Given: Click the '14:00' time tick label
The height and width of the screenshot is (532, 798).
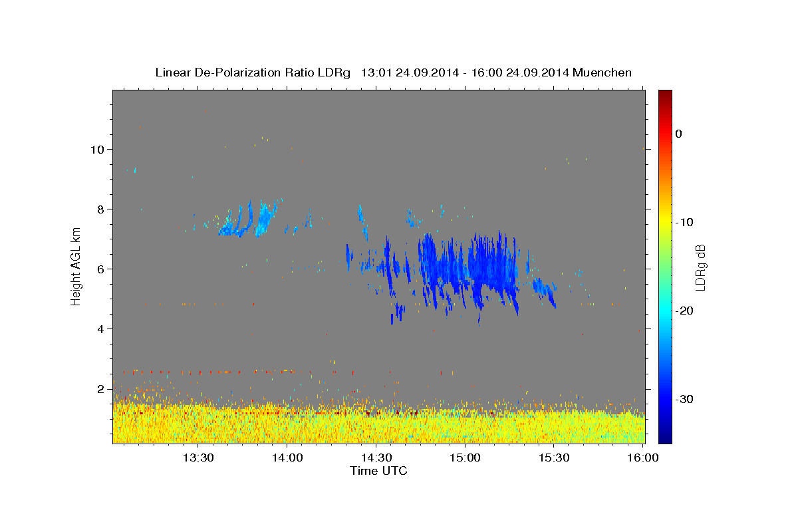Looking at the screenshot, I should [x=287, y=458].
